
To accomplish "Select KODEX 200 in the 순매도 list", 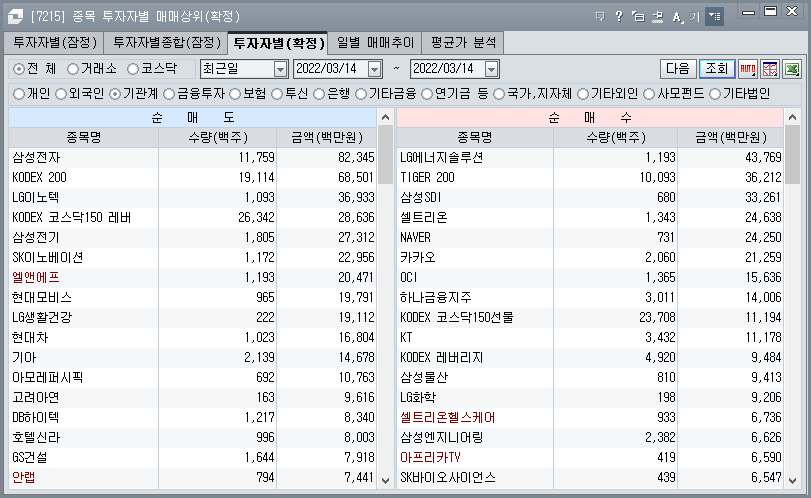I will [x=40, y=177].
